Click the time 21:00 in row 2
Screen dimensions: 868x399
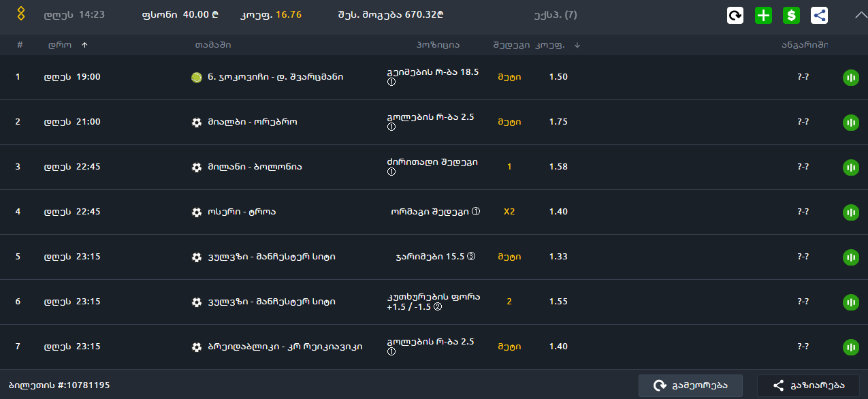pos(88,122)
